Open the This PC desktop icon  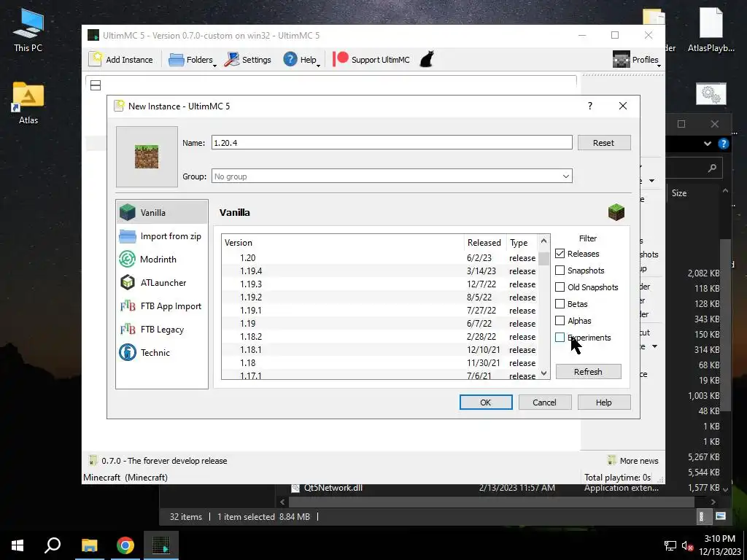pos(28,31)
